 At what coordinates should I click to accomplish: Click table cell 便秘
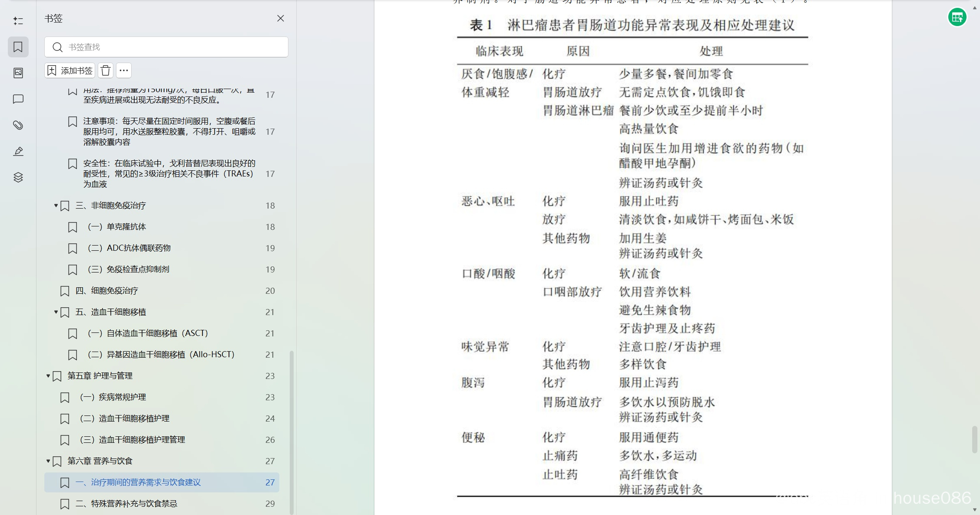(x=473, y=437)
